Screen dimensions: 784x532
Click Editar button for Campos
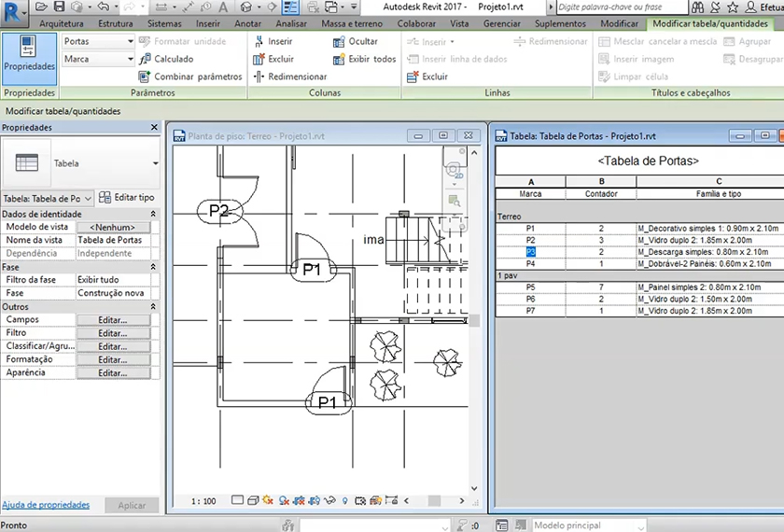(x=112, y=320)
